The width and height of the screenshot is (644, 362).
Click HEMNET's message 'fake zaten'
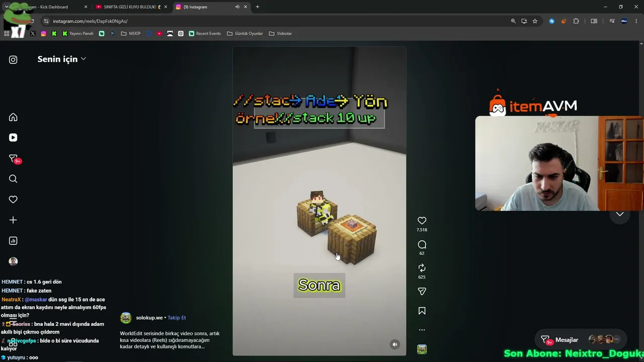(x=39, y=291)
